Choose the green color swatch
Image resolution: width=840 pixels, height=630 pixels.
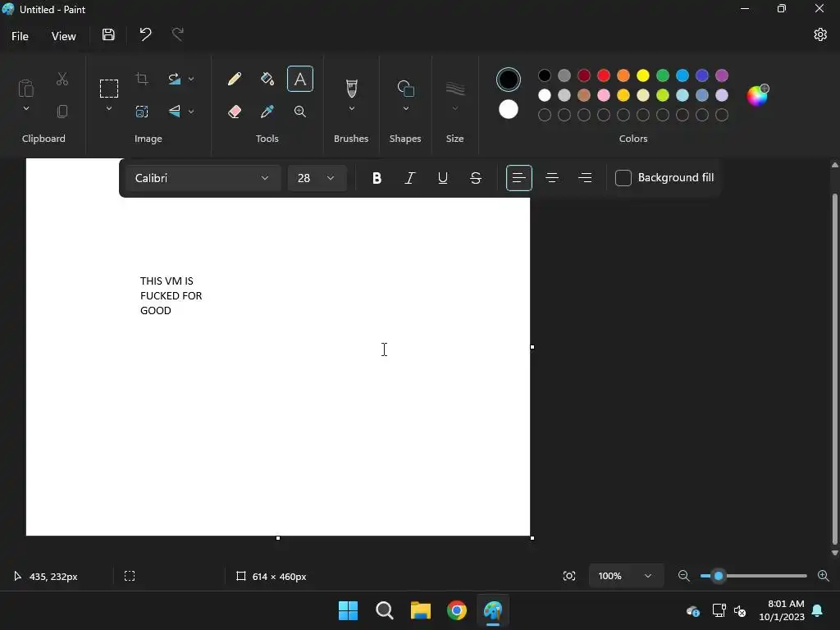[663, 75]
